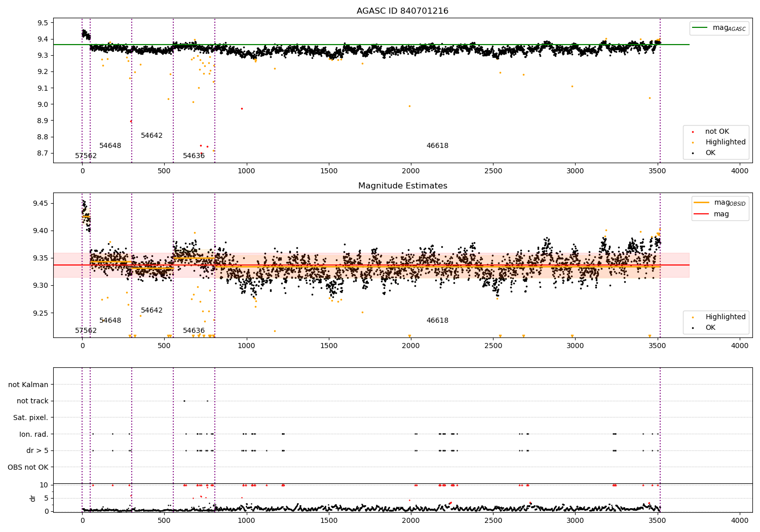Click the "4000" x-axis tick under the bottom plot
The image size is (760, 532).
pyautogui.click(x=740, y=520)
